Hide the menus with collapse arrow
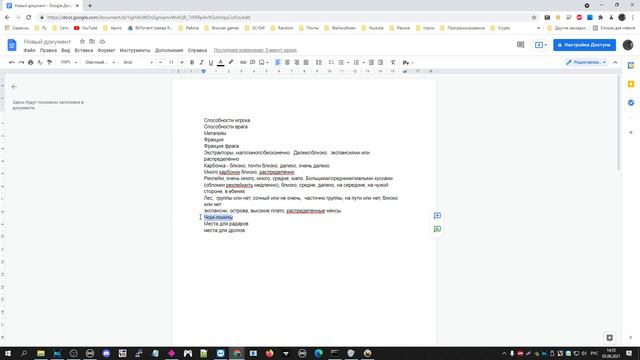The image size is (640, 360). pos(615,62)
